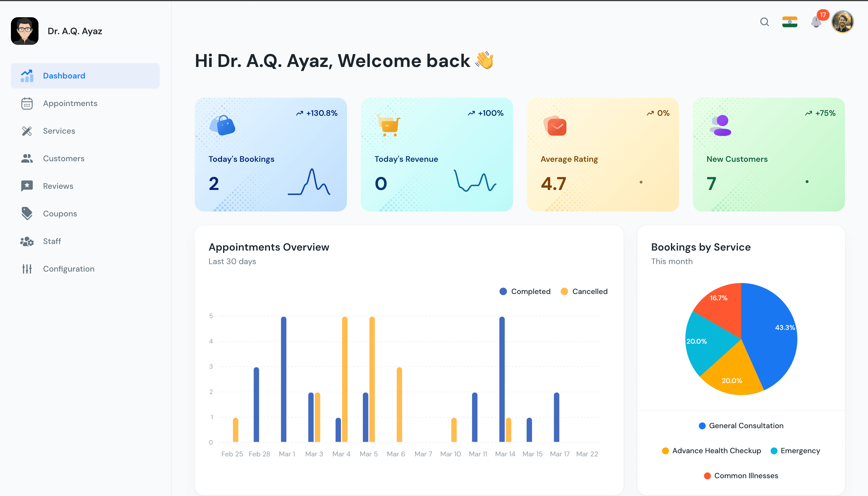This screenshot has width=868, height=496.
Task: Hide General Consultation from pie chart legend
Action: coord(741,426)
